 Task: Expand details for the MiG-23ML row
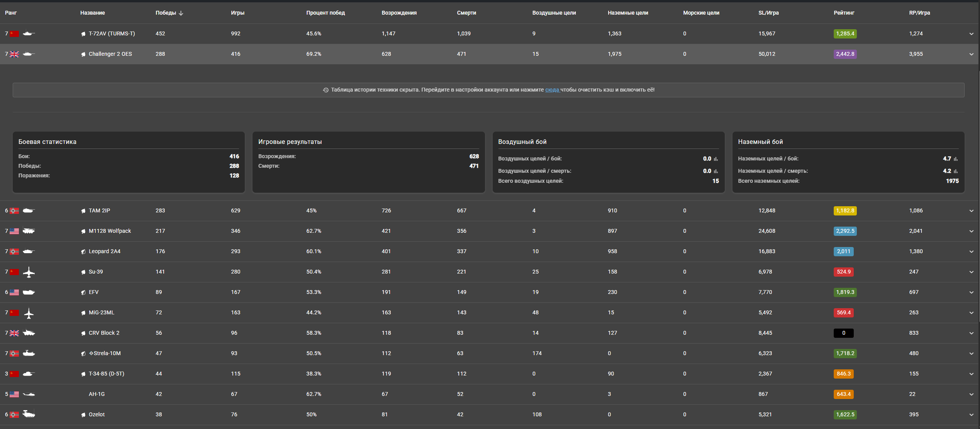(x=971, y=313)
